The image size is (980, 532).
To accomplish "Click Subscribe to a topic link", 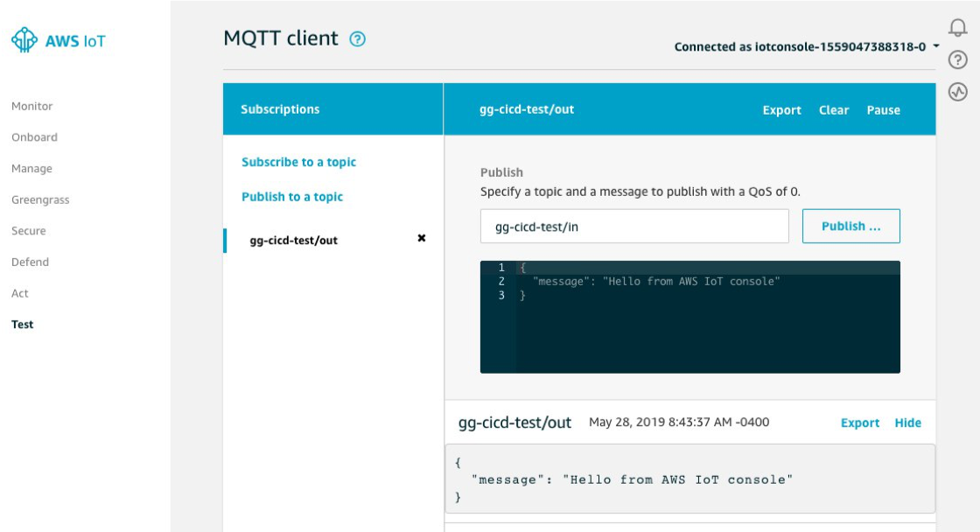I will (x=298, y=162).
